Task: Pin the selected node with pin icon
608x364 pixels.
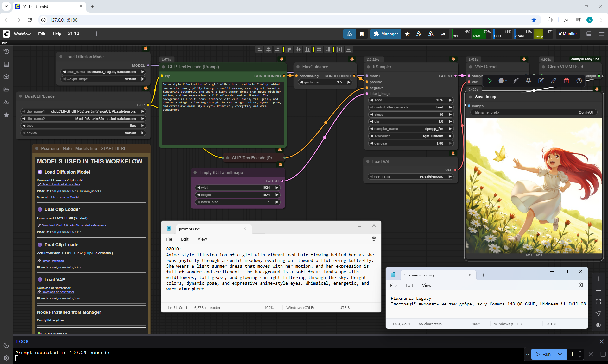Action: coord(528,81)
